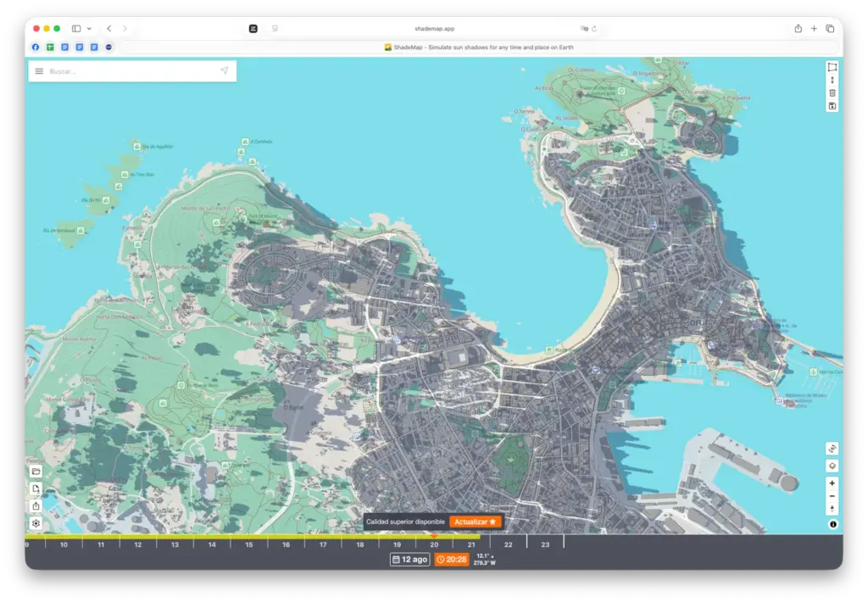Click the black extension icon in toolbar

coord(253,28)
